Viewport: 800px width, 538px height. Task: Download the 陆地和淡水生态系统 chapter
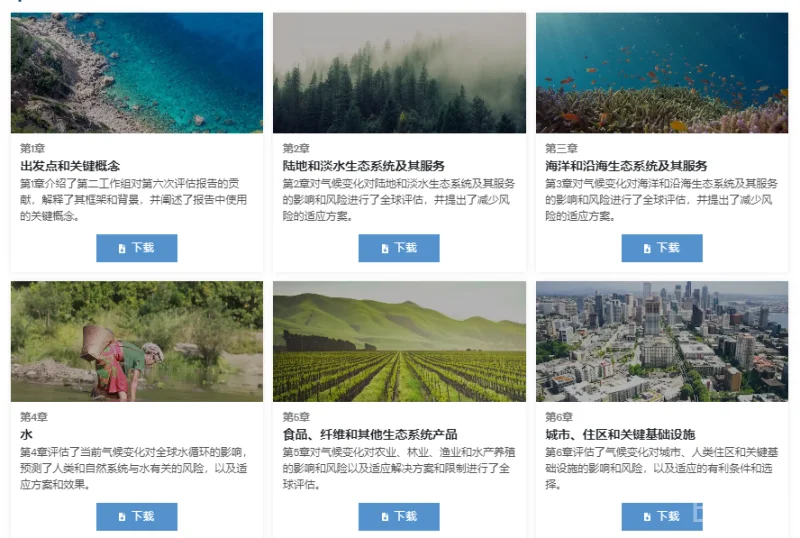coord(399,248)
